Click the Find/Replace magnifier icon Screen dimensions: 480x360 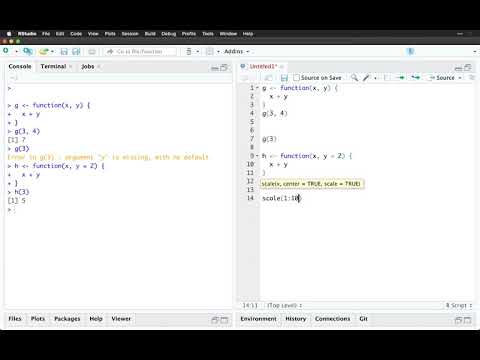click(x=354, y=78)
